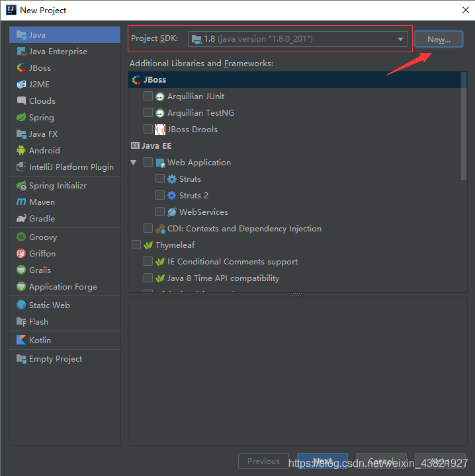This screenshot has height=476, width=475.
Task: Select the Java project type icon
Action: point(21,35)
